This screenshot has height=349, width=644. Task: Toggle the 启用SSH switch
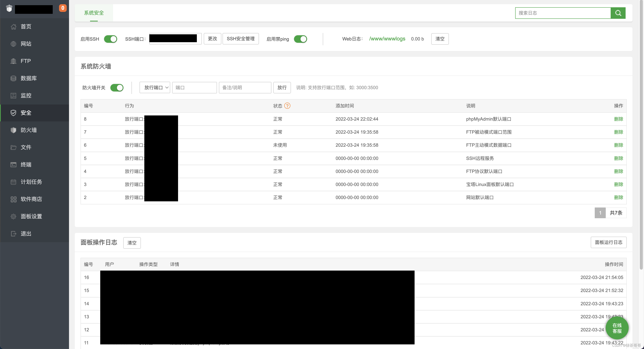(x=111, y=39)
